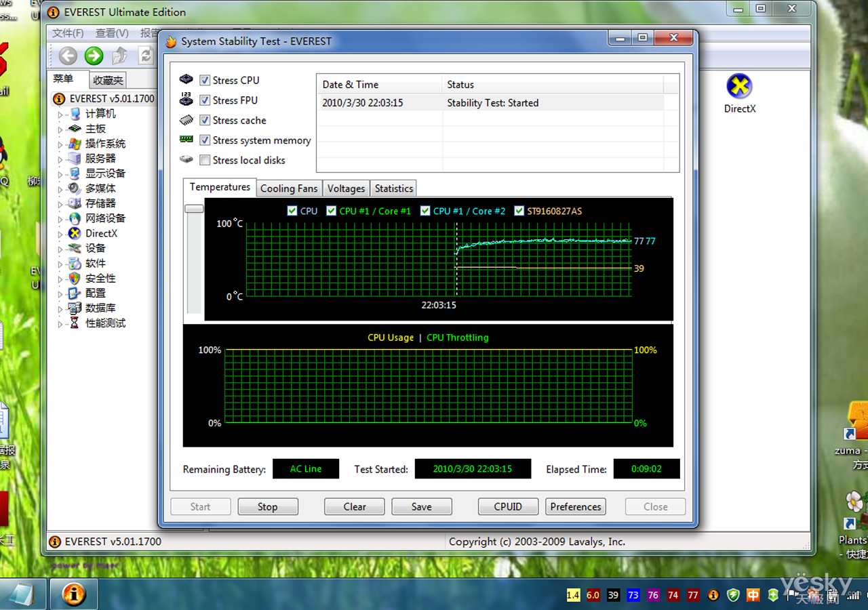Uncheck the ST9160827AS graph checkbox
Viewport: 868px width, 610px height.
click(519, 211)
